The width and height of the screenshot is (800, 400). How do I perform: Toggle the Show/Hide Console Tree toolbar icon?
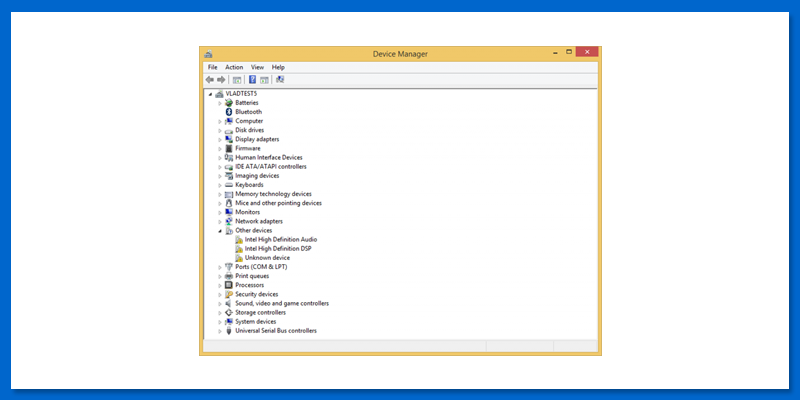click(x=237, y=80)
